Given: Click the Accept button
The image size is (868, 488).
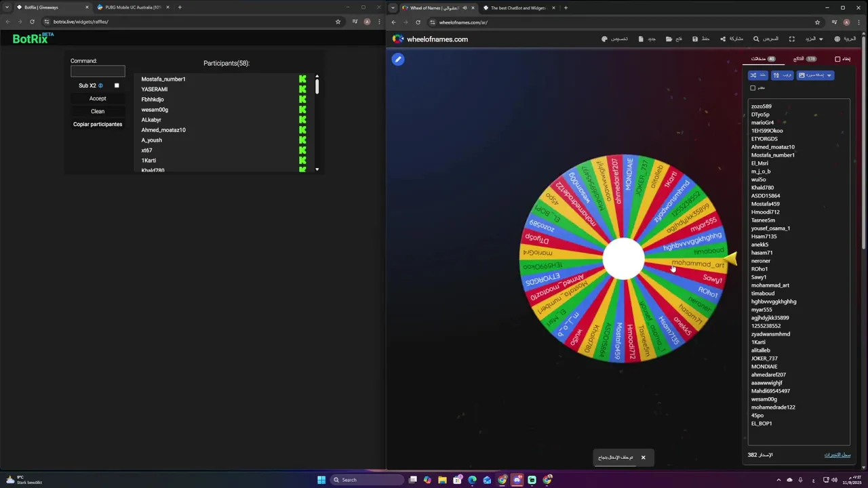Looking at the screenshot, I should pyautogui.click(x=98, y=98).
